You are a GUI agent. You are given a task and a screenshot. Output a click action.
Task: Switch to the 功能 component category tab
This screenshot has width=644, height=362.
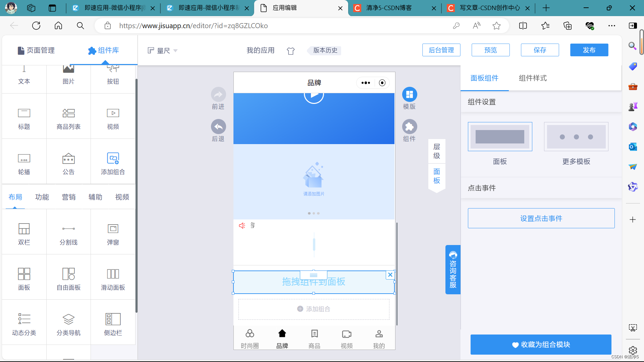pos(42,197)
